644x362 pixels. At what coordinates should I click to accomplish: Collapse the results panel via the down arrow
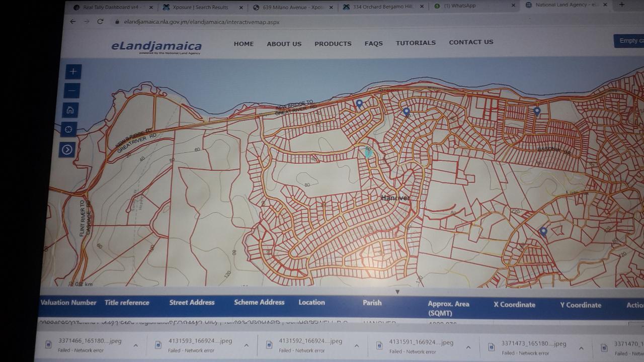click(397, 292)
